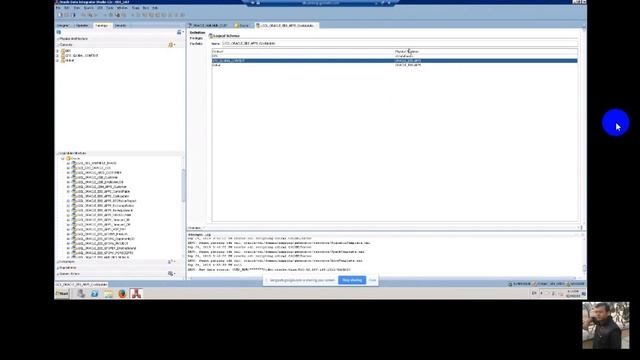The image size is (640, 360).
Task: Click the Connect to Repository icon
Action: [x=59, y=32]
